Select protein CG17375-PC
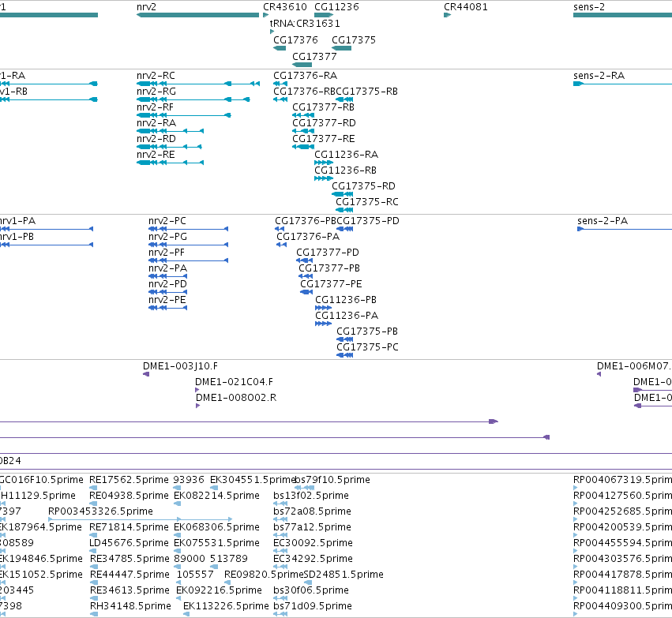Image resolution: width=672 pixels, height=618 pixels. tap(367, 348)
